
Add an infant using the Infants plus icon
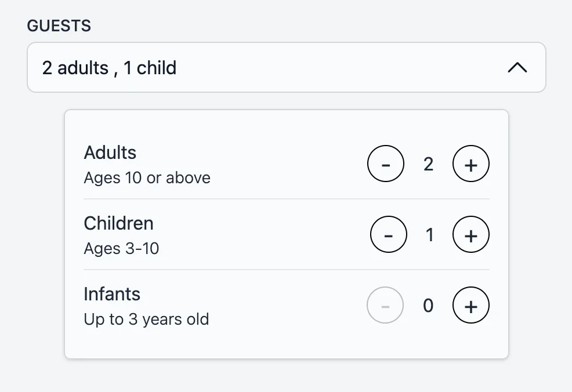click(470, 305)
